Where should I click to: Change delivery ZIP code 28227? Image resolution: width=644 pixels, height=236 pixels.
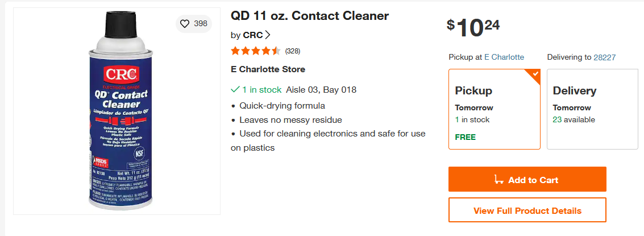[605, 57]
